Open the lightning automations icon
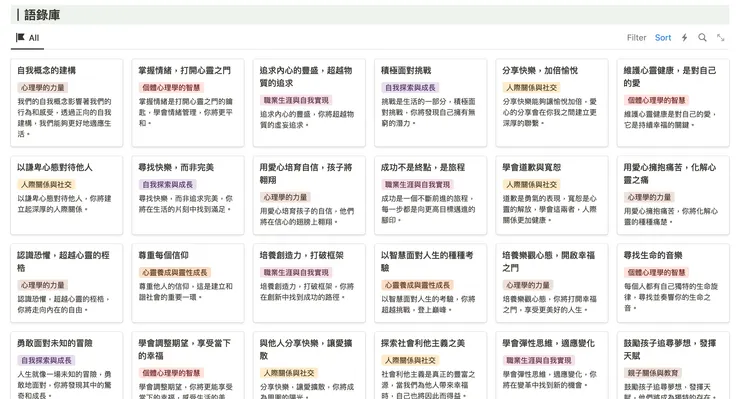Viewport: 740px width, 399px height. [684, 38]
